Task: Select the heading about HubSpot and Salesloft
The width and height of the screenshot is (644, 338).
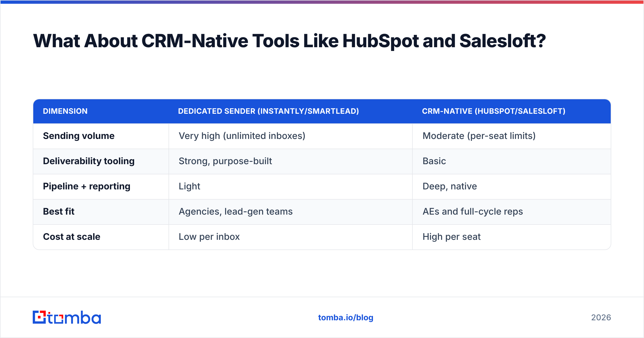Action: click(x=289, y=41)
